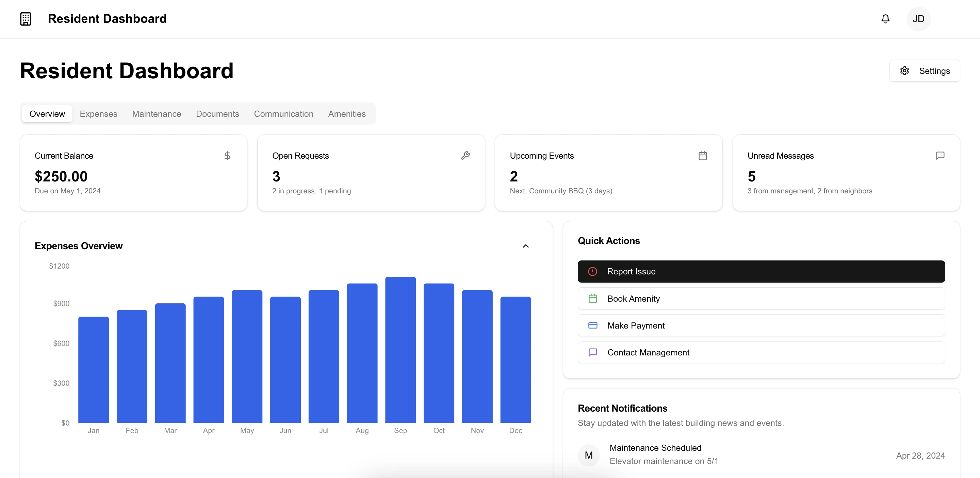Click the building logo icon

click(x=26, y=19)
